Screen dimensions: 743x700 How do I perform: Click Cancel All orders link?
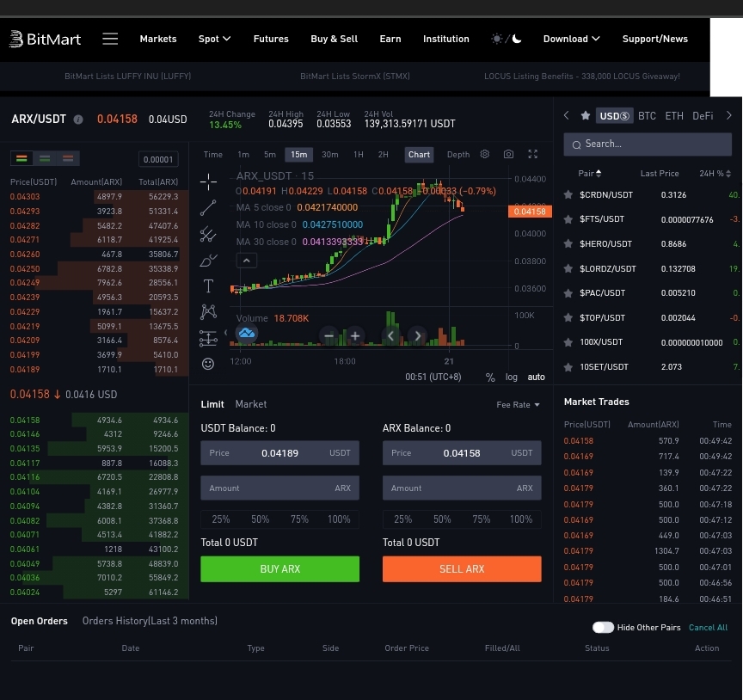(708, 628)
